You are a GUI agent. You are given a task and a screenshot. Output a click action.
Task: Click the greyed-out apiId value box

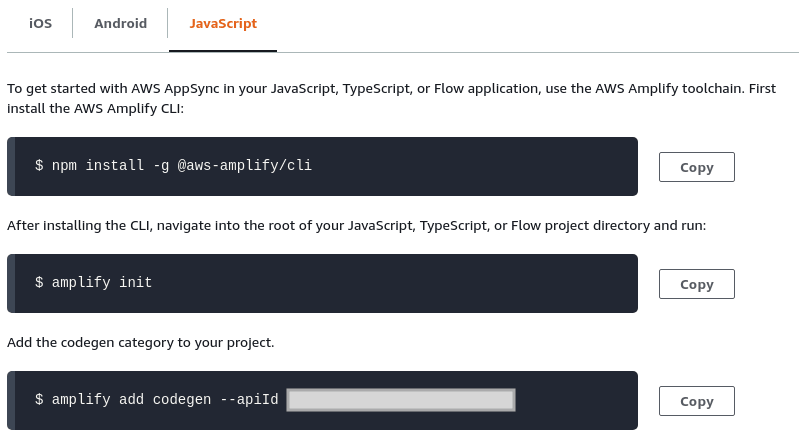(400, 400)
